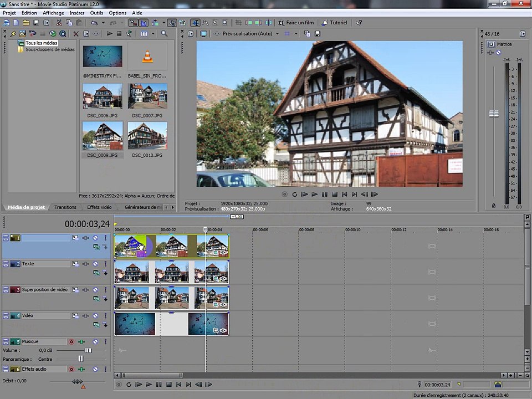The height and width of the screenshot is (399, 532).
Task: Click the Capture video icon
Action: [x=33, y=34]
